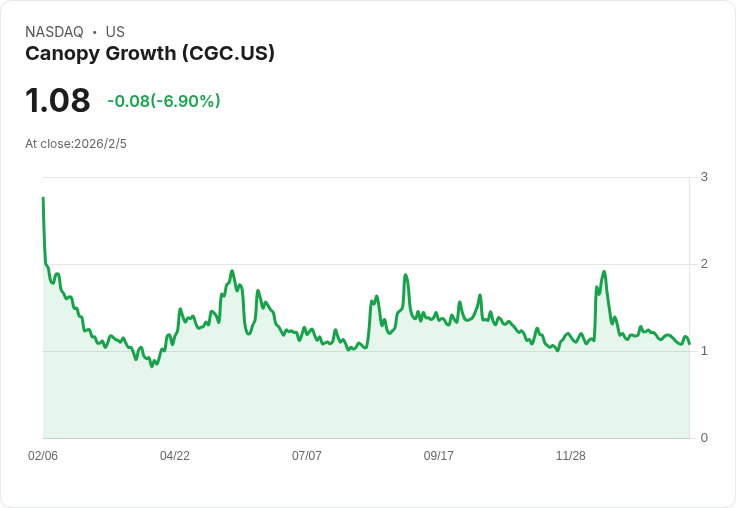The width and height of the screenshot is (736, 508).
Task: Click the final endpoint of the price line
Action: (x=689, y=344)
